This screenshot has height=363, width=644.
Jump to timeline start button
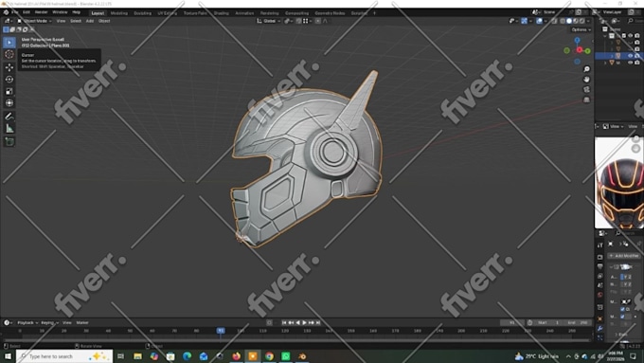pyautogui.click(x=284, y=322)
